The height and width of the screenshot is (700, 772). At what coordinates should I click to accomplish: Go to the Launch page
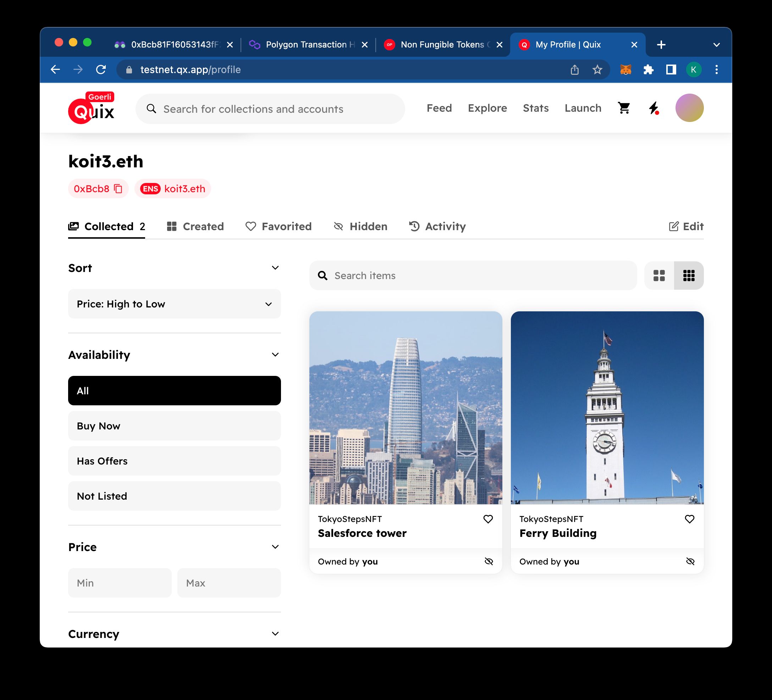pyautogui.click(x=583, y=108)
